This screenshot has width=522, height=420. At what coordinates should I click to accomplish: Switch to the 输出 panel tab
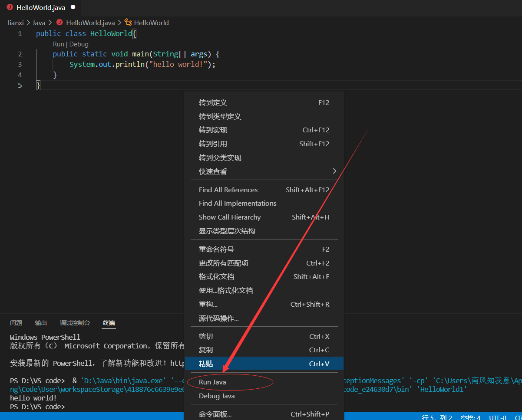(40, 323)
